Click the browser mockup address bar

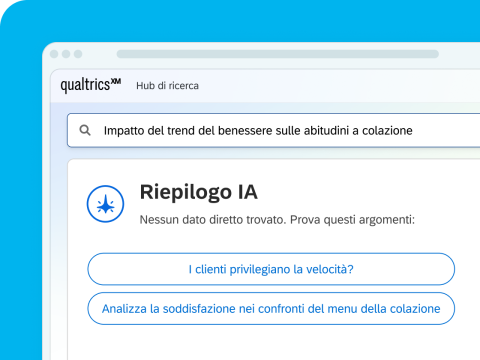click(x=277, y=54)
